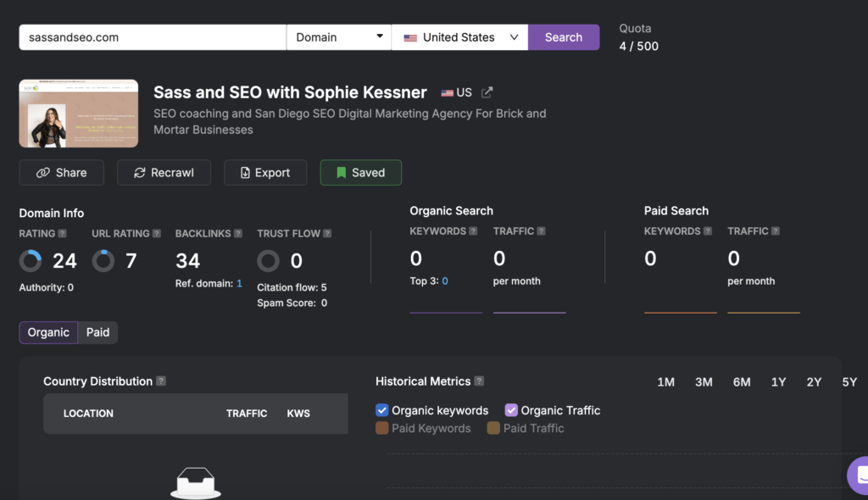
Task: Open the chat widget bubble
Action: (x=859, y=475)
